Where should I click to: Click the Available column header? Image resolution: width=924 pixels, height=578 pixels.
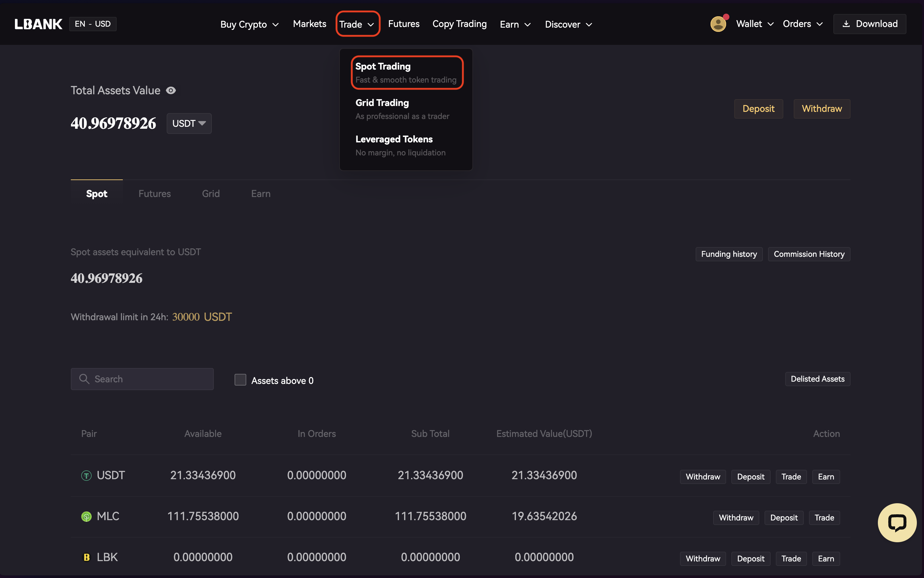click(x=203, y=434)
